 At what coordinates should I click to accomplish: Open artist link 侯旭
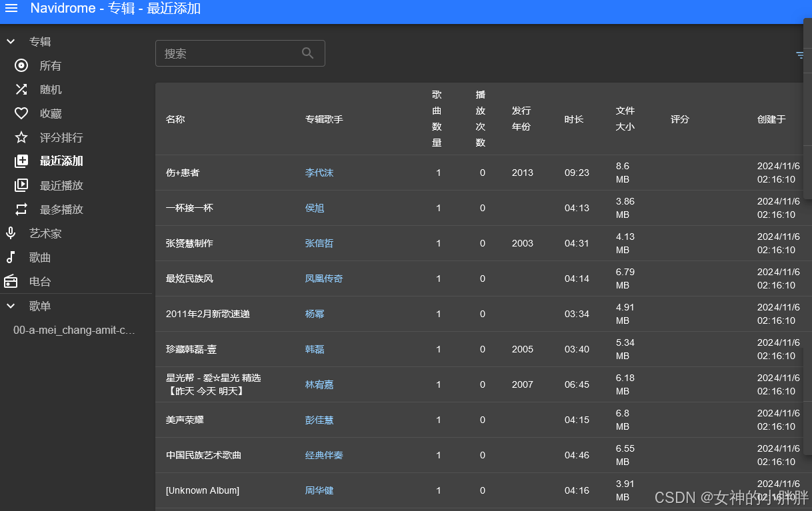coord(315,208)
